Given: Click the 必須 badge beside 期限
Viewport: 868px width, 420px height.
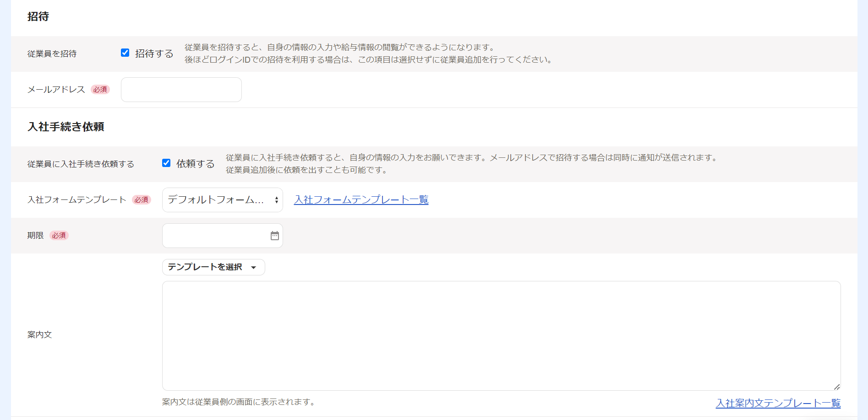Looking at the screenshot, I should pos(59,236).
